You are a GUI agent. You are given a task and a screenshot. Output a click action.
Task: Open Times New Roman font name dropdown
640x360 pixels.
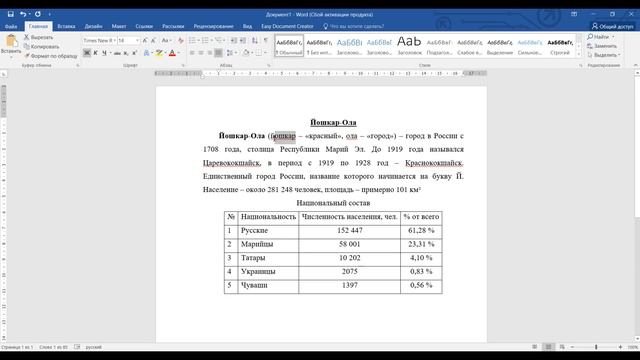tap(115, 40)
